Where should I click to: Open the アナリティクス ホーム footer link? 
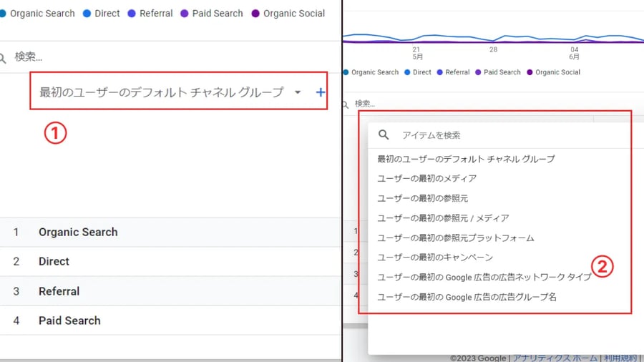tap(555, 358)
